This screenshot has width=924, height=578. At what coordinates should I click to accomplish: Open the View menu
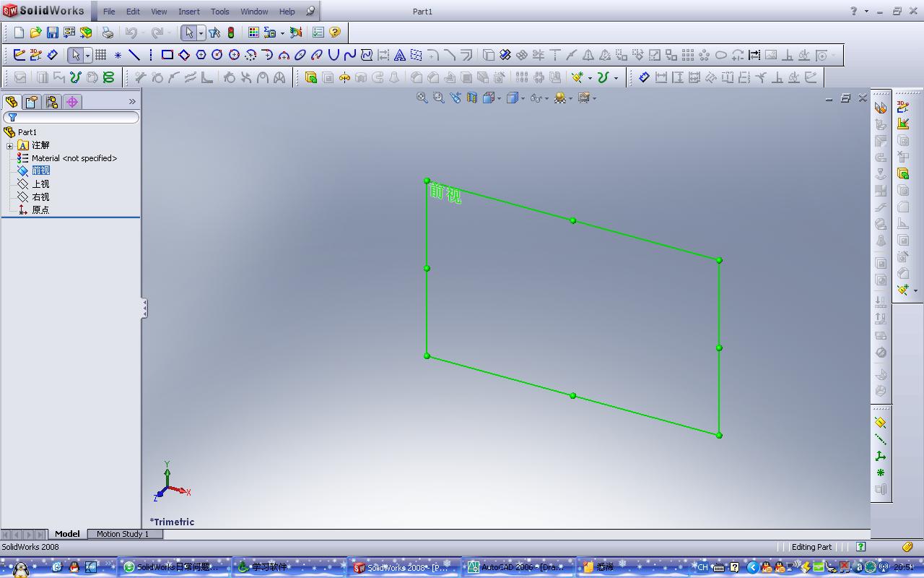[159, 12]
